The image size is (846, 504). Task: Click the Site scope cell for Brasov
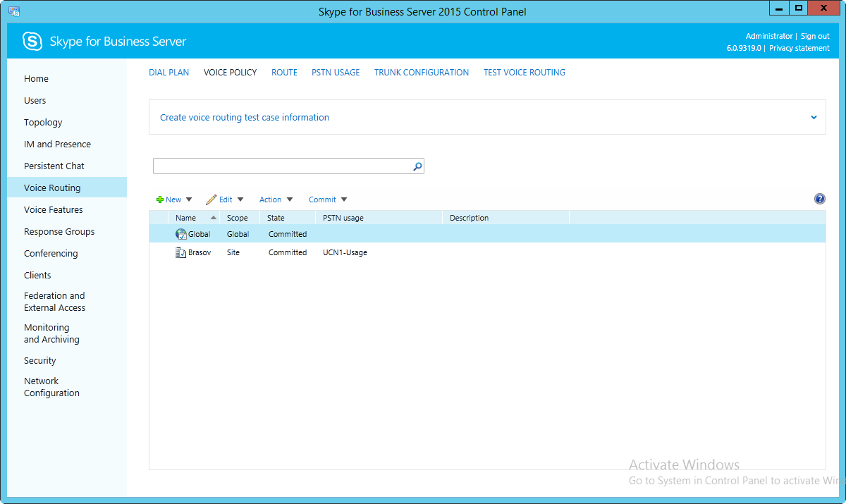point(233,252)
